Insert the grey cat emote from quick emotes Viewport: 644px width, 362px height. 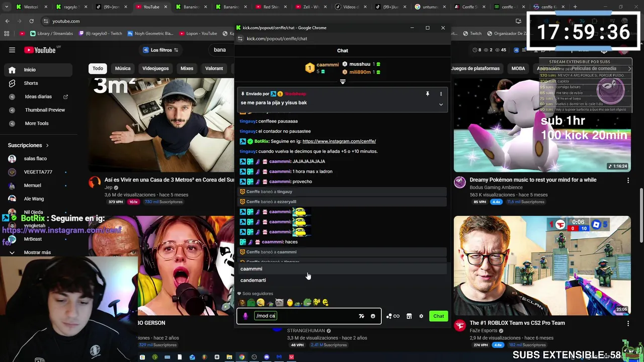pos(279,303)
